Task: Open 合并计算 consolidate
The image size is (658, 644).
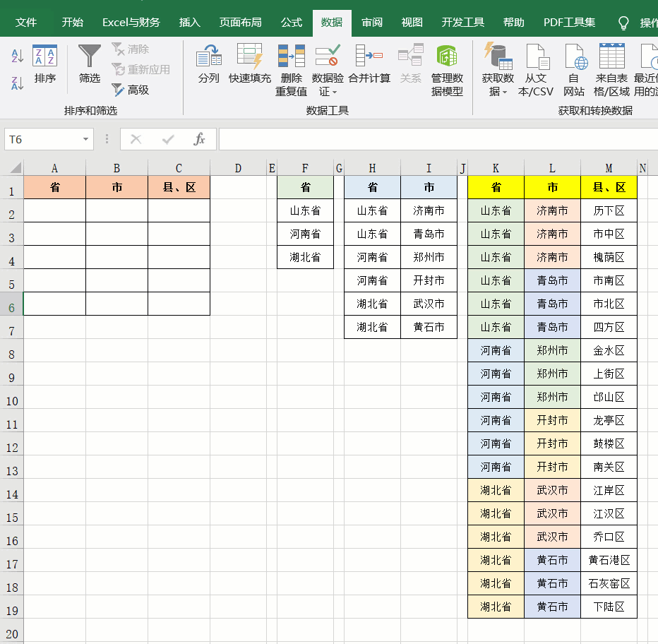Action: tap(369, 64)
